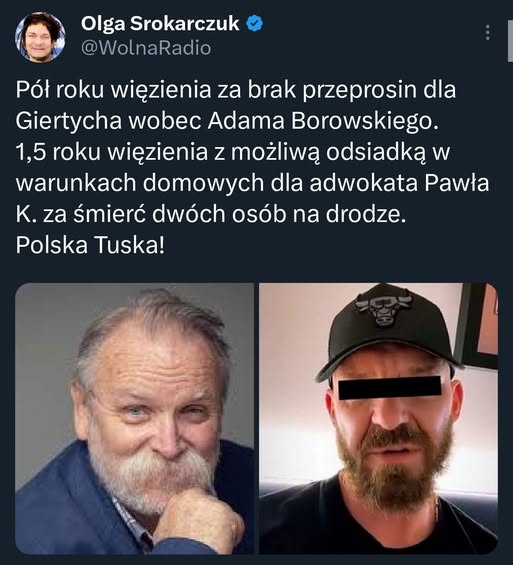Click the line starting 'Pół roku więzienia'
The width and height of the screenshot is (513, 565).
tap(236, 90)
